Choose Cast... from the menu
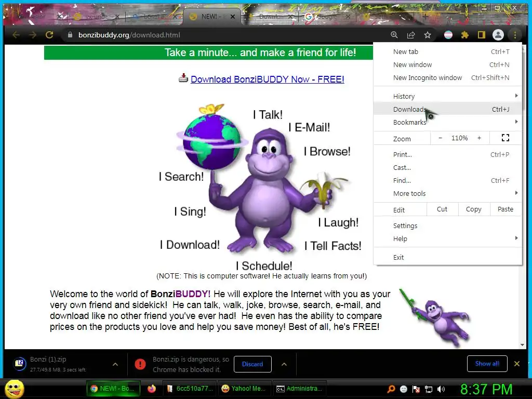The width and height of the screenshot is (532, 399). pos(447,167)
